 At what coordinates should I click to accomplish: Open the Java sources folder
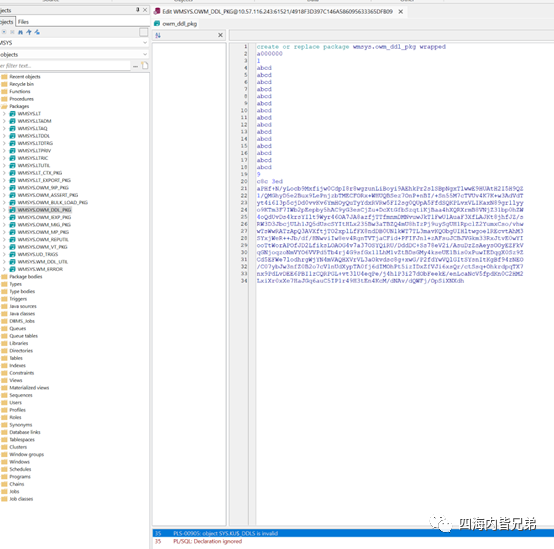click(x=23, y=307)
